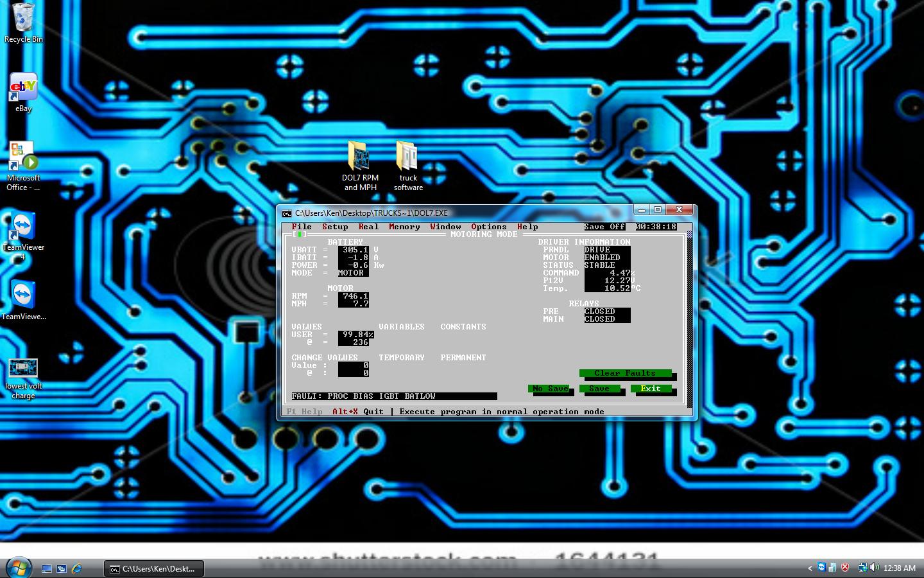Open the eBay desktop shortcut

(x=23, y=92)
